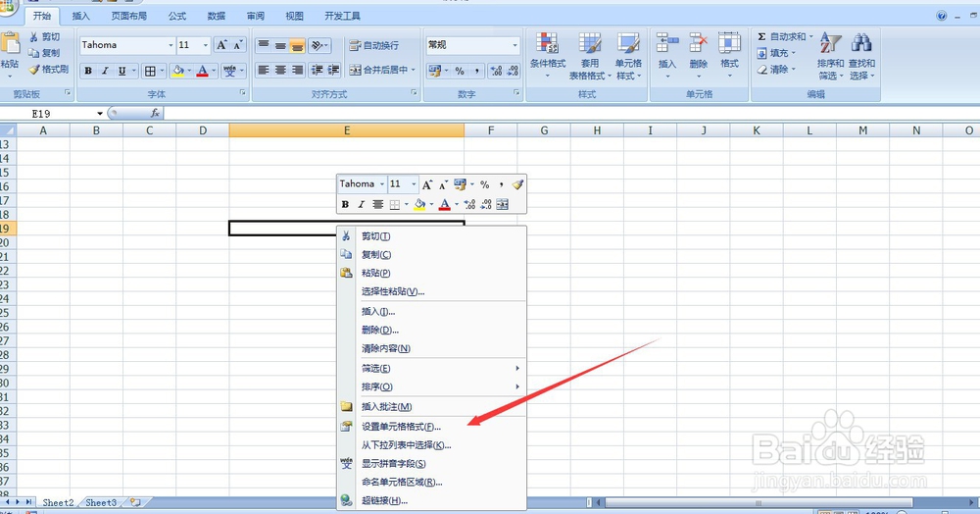Toggle middle vertical alignment in ribbon
The height and width of the screenshot is (514, 980).
pyautogui.click(x=280, y=45)
